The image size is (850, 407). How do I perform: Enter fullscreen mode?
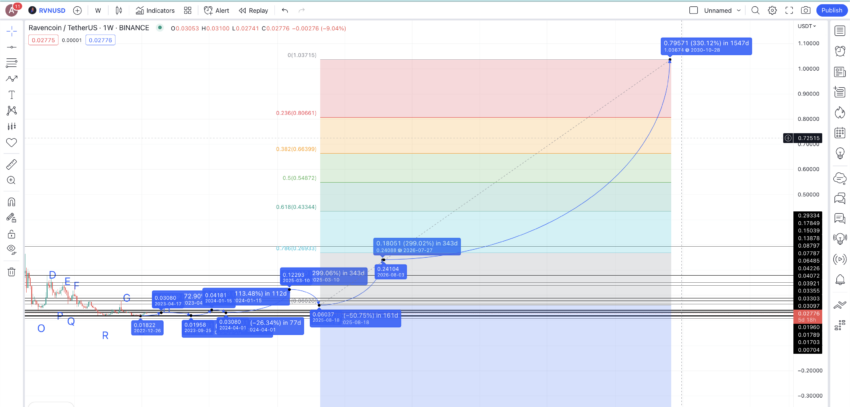pos(789,10)
